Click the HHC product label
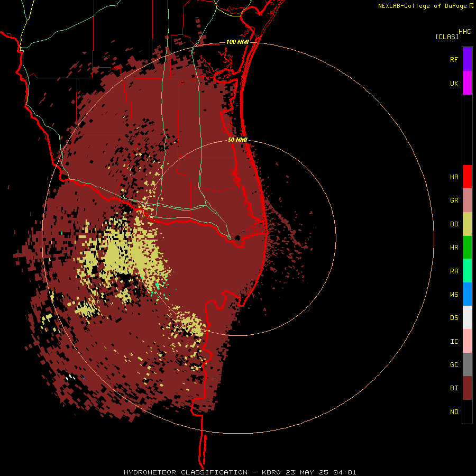476x476 pixels. click(464, 32)
